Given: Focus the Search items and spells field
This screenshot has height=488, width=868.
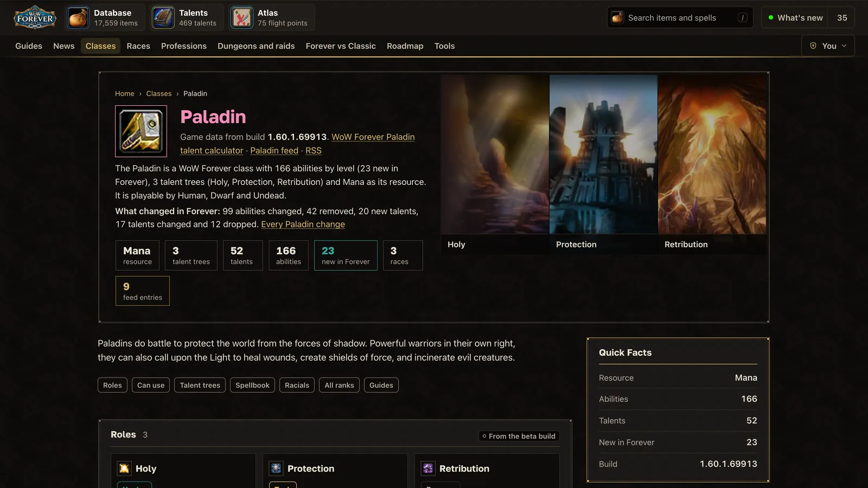Looking at the screenshot, I should click(680, 18).
